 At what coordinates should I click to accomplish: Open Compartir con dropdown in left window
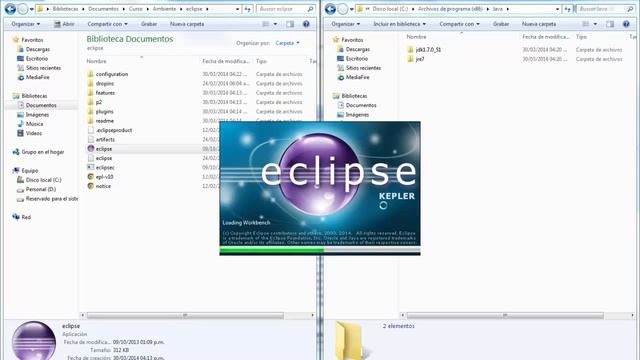coord(107,24)
